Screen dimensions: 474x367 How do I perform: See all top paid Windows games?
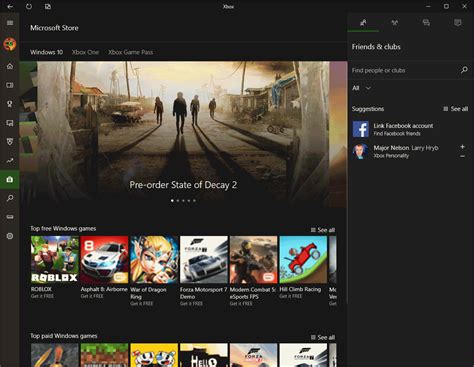pos(323,337)
